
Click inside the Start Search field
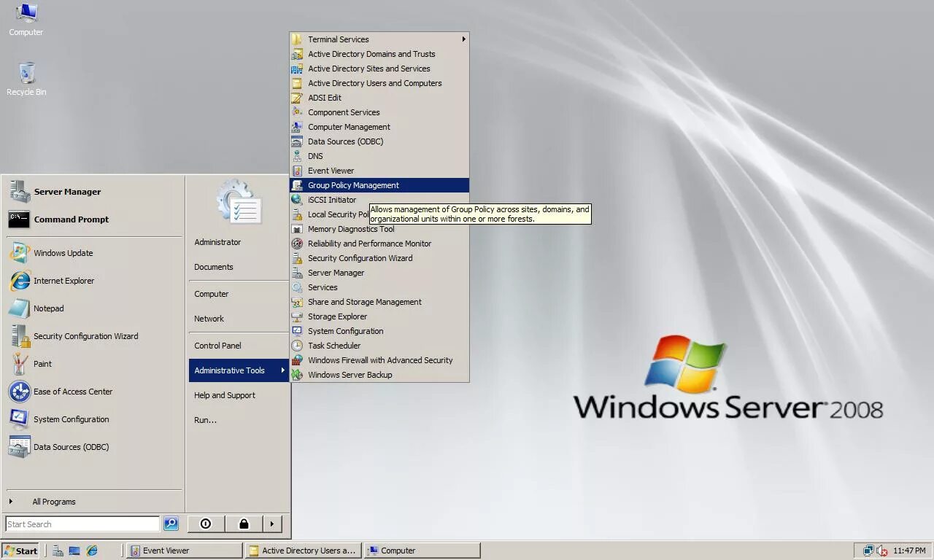[80, 524]
